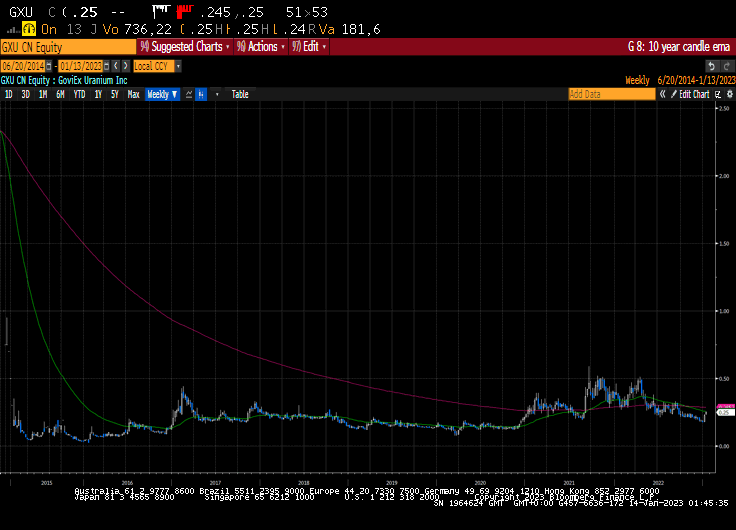Open Actions menu
Screen dimensions: 736x530
(261, 46)
